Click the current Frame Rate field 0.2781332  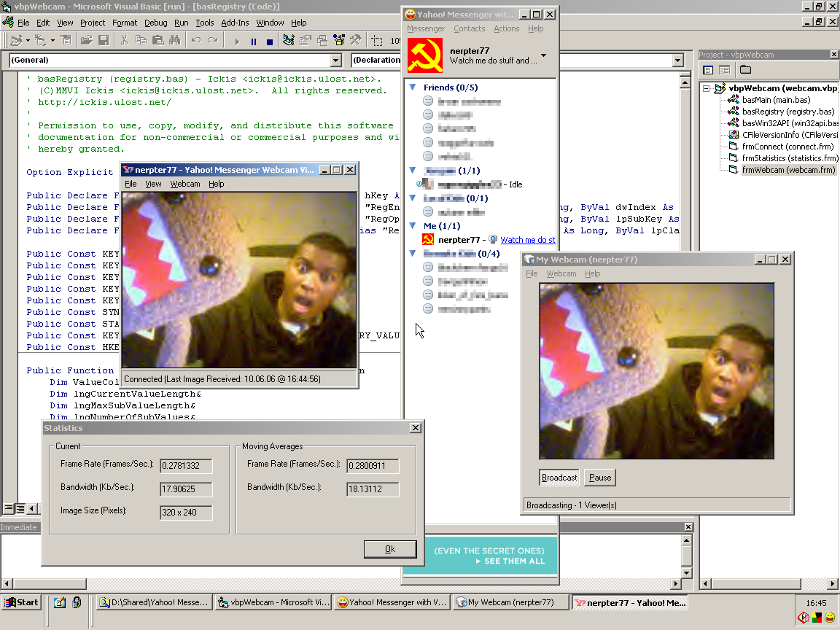pyautogui.click(x=186, y=465)
